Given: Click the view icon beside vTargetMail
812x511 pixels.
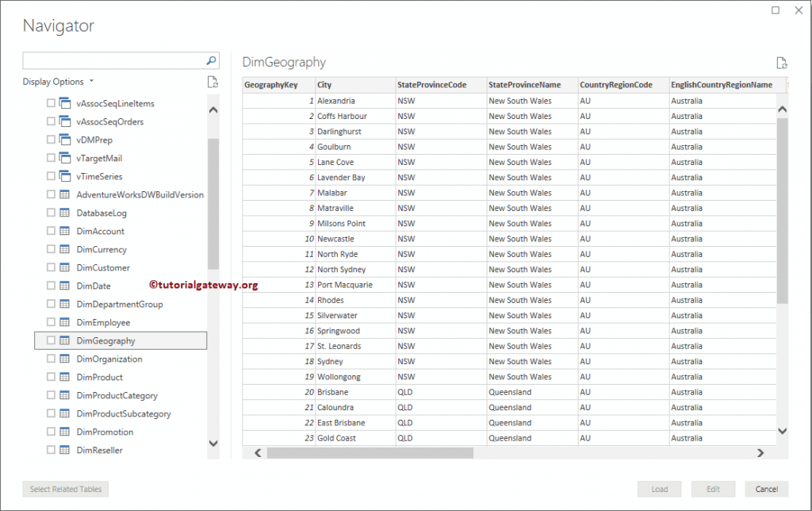Looking at the screenshot, I should [63, 158].
